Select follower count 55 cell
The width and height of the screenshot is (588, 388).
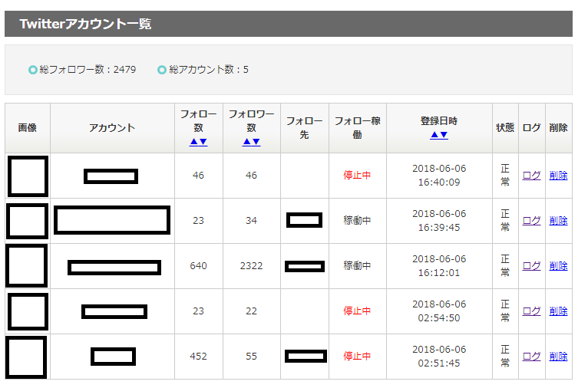[x=251, y=356]
